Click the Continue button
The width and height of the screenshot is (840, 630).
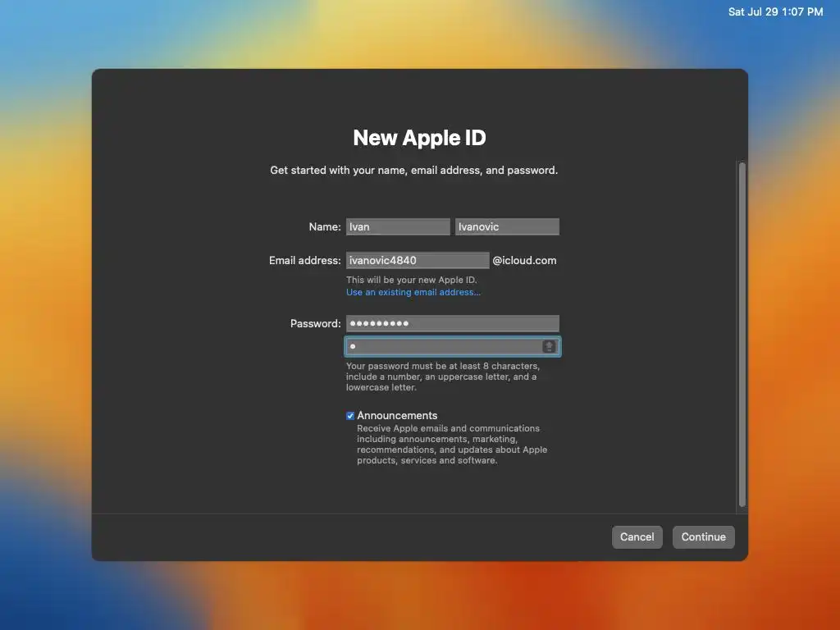[x=703, y=536]
